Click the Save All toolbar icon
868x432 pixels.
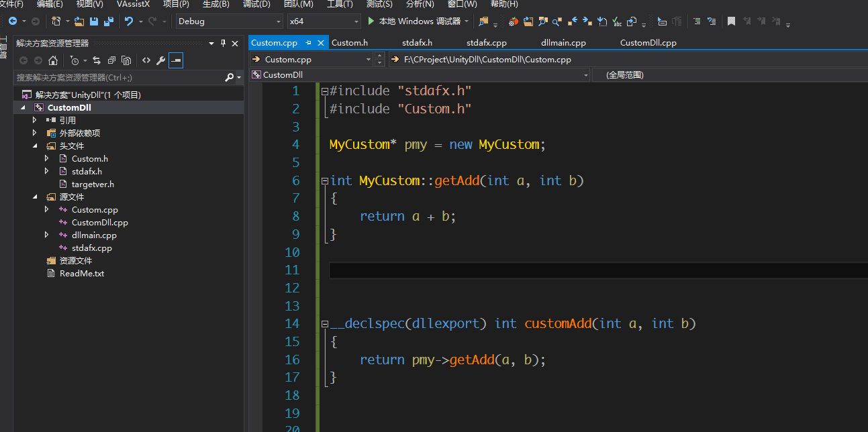pyautogui.click(x=107, y=21)
